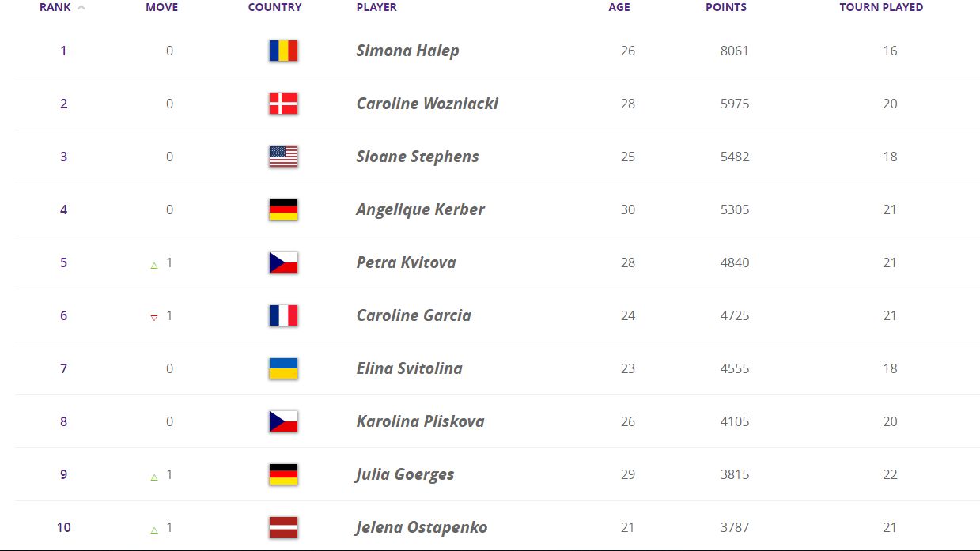Open Sloane Stephens' player profile
This screenshot has height=551, width=980.
(417, 157)
